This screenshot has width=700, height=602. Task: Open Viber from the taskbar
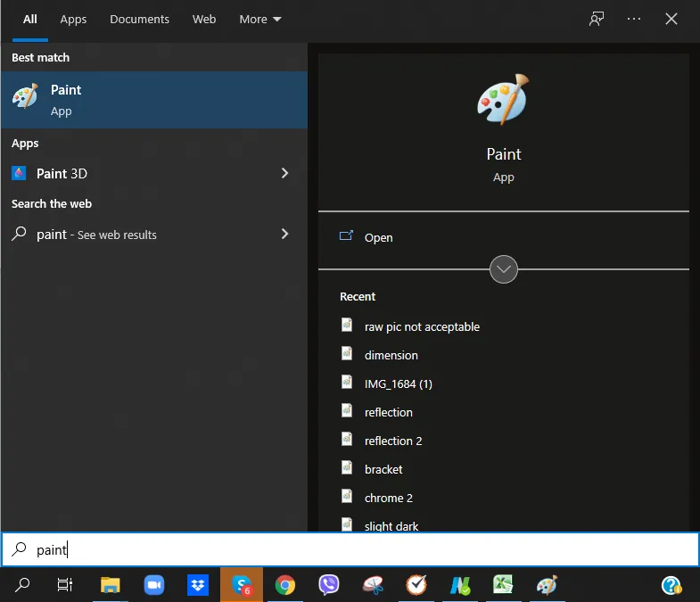click(328, 584)
